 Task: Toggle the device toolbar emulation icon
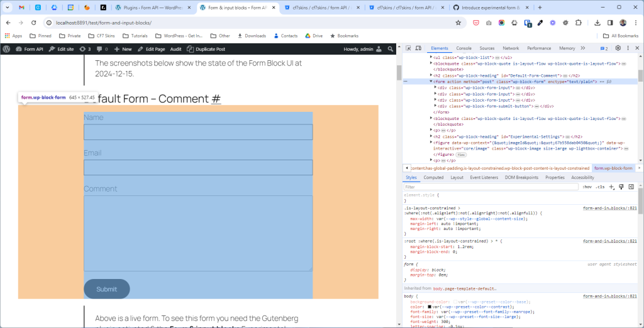tap(418, 48)
